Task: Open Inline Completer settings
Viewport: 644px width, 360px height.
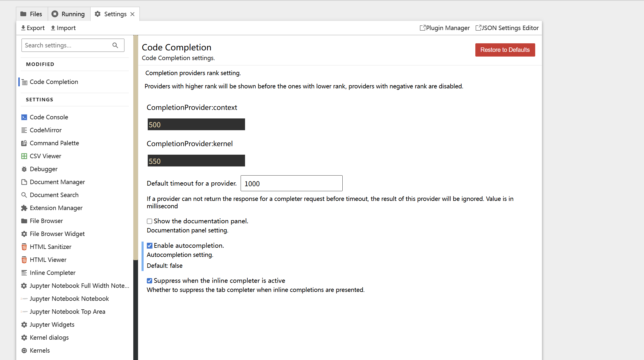Action: tap(52, 273)
